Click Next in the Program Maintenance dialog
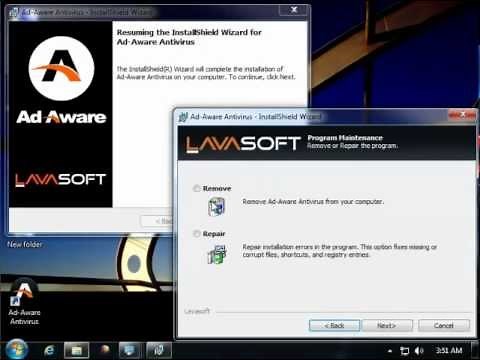Screen dimensions: 480x360 point(387,325)
